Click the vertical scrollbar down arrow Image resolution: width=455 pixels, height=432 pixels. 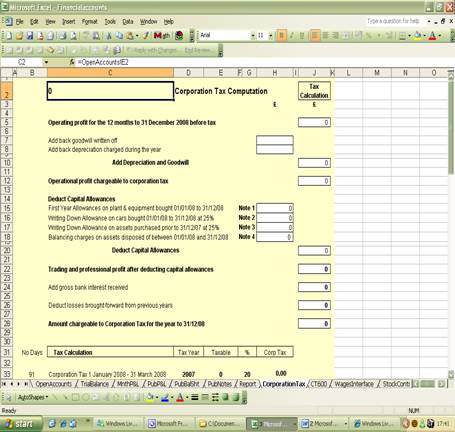coord(451,375)
